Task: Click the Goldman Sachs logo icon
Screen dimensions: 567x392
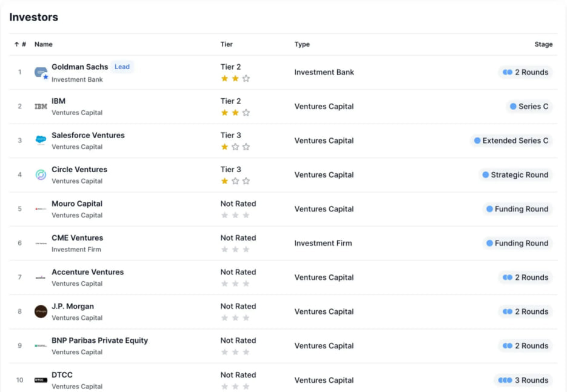Action: coord(41,72)
